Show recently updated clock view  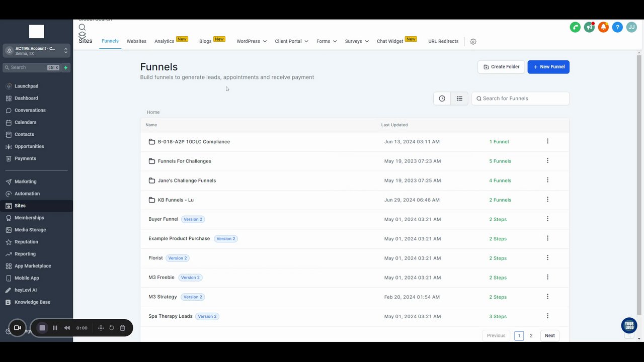(x=442, y=99)
